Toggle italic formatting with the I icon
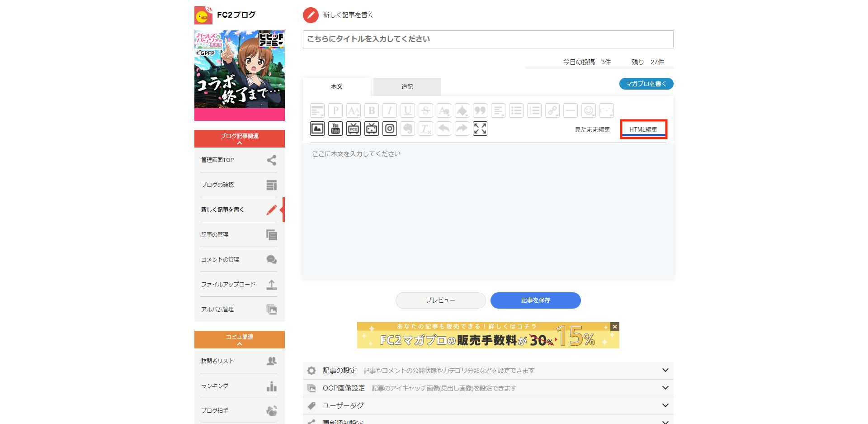The height and width of the screenshot is (424, 868). pyautogui.click(x=390, y=110)
